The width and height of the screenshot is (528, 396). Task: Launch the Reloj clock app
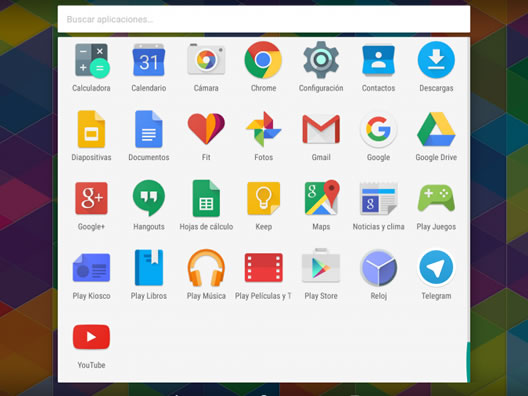(x=378, y=268)
